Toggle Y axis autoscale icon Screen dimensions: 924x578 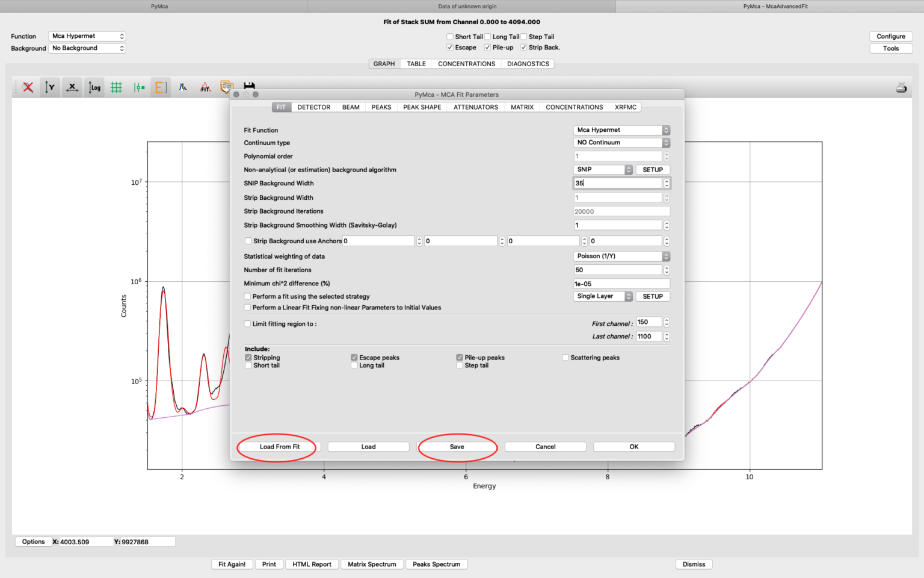click(x=50, y=87)
